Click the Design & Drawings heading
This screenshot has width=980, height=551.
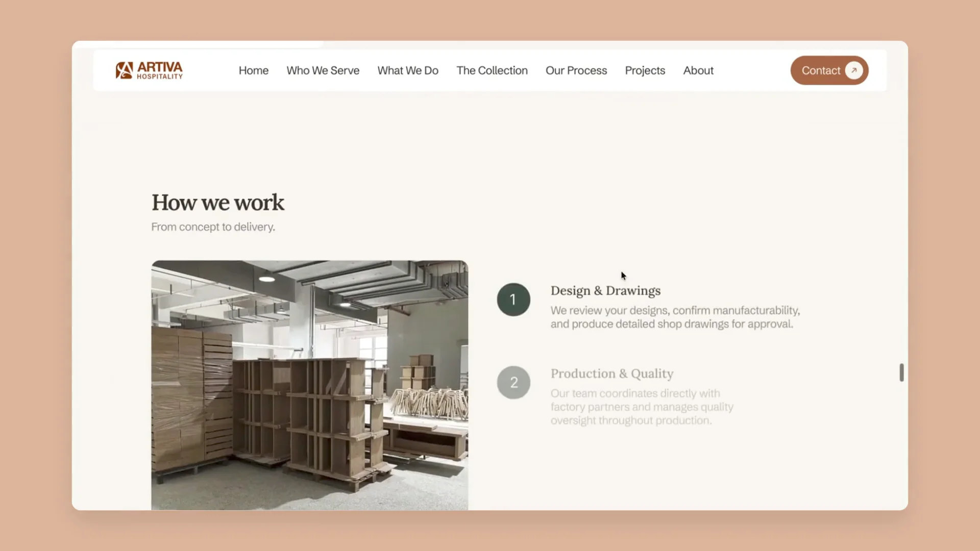coord(605,291)
